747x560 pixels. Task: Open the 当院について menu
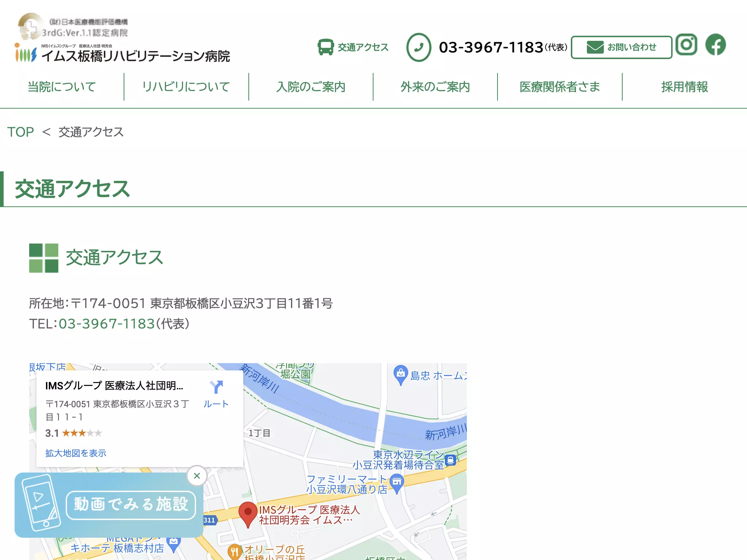point(62,87)
